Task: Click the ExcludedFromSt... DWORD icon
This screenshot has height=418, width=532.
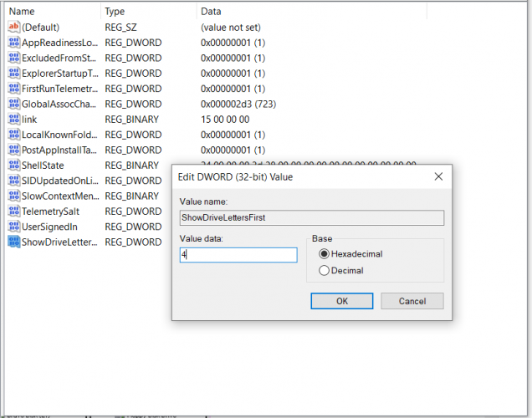Action: click(14, 58)
